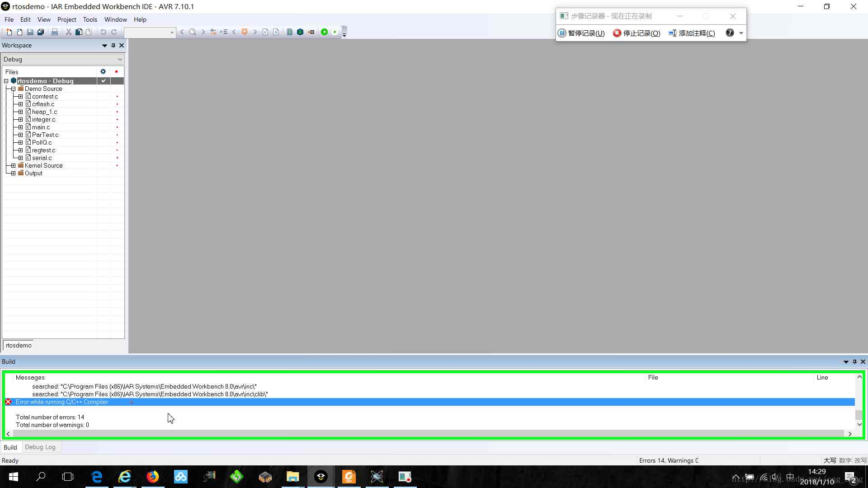
Task: Click the Paste toolbar icon
Action: 89,32
